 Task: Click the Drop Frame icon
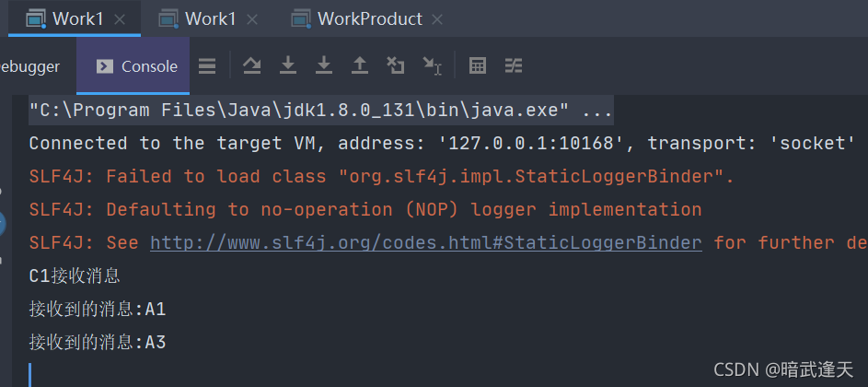coord(395,66)
